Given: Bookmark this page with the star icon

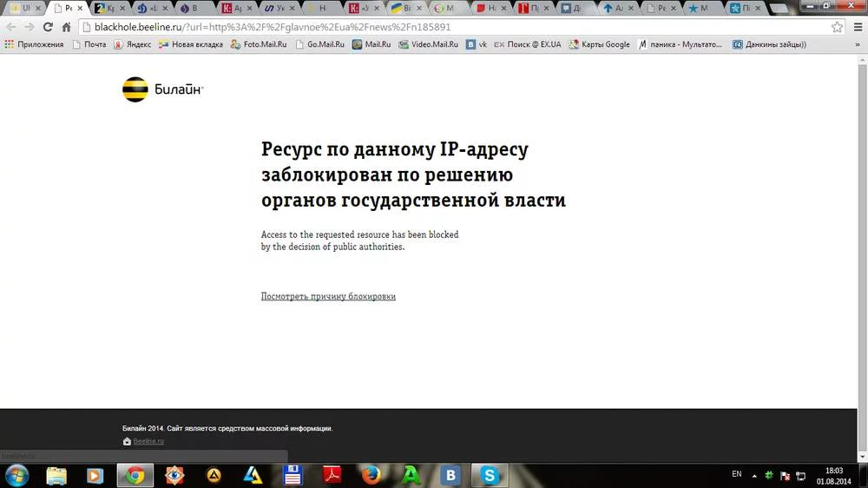Looking at the screenshot, I should click(837, 27).
